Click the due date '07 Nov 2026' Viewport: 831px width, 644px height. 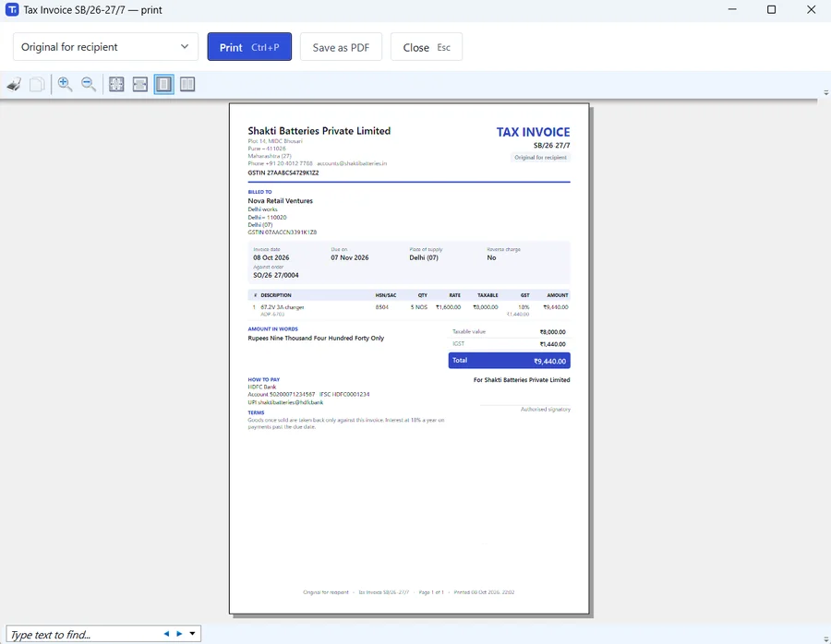click(350, 257)
